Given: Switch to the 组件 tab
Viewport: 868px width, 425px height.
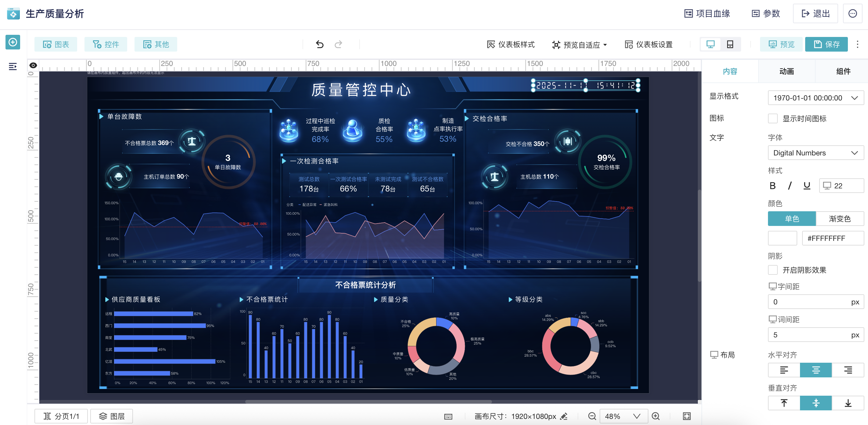Looking at the screenshot, I should pyautogui.click(x=843, y=71).
